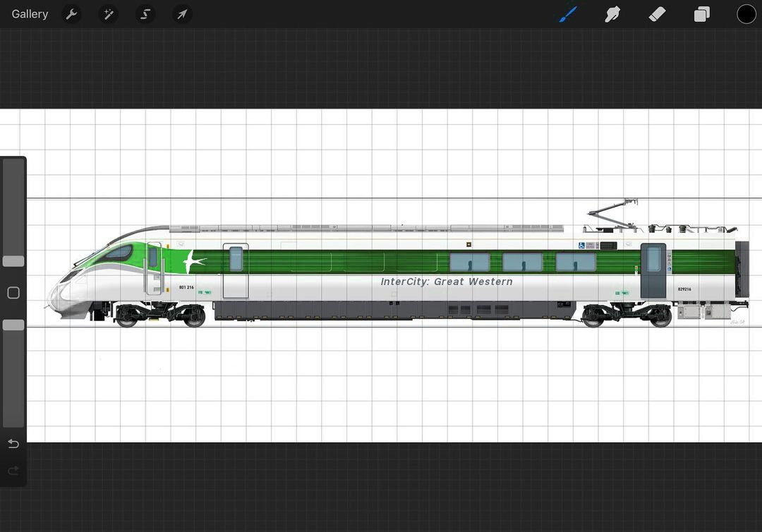
Task: Open the Adjustments magic wand menu
Action: (108, 14)
